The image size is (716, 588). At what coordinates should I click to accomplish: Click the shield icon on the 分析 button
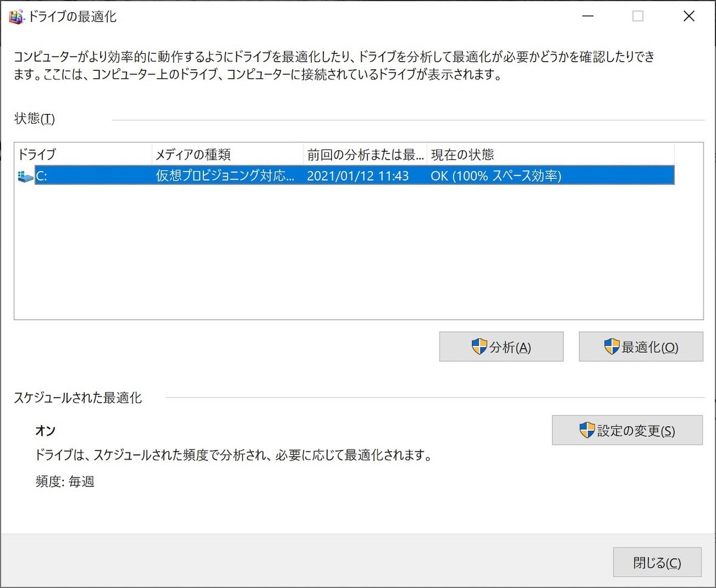[479, 346]
